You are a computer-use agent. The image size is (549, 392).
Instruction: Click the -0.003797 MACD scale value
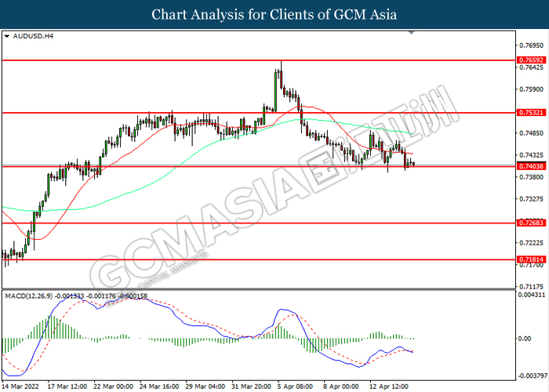pyautogui.click(x=530, y=375)
